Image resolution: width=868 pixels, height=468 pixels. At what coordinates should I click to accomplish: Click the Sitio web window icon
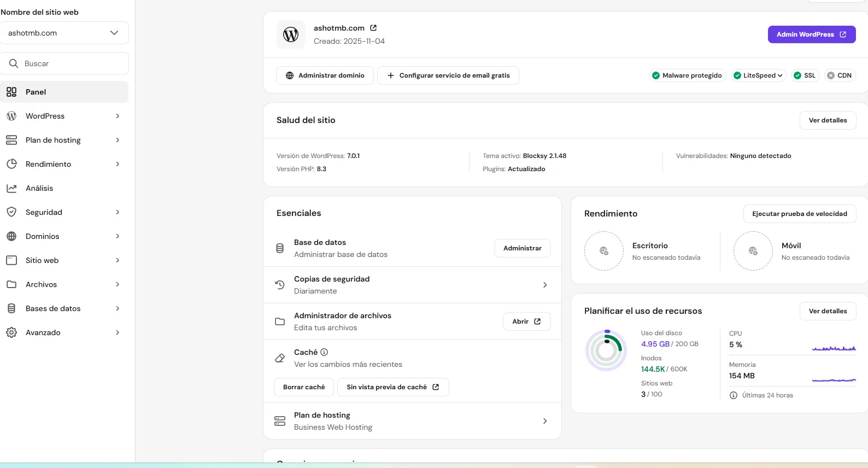coord(11,260)
